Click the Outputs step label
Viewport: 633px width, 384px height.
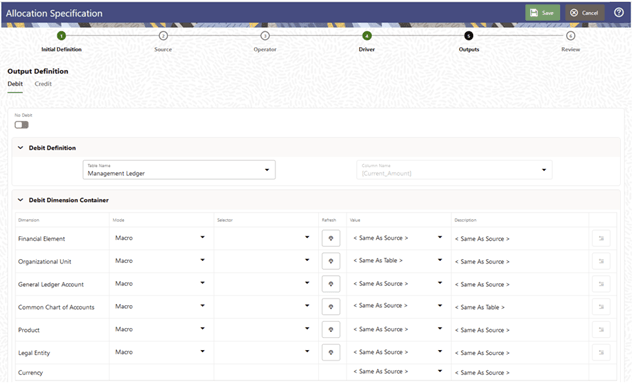(469, 49)
